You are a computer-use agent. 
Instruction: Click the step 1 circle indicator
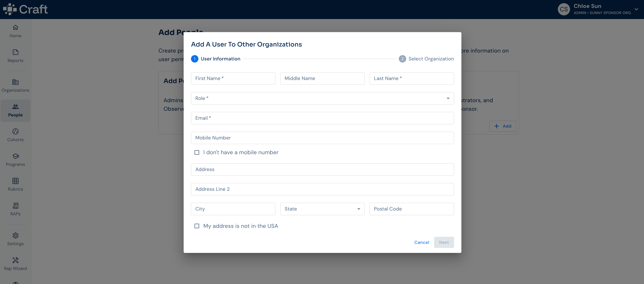(x=194, y=59)
